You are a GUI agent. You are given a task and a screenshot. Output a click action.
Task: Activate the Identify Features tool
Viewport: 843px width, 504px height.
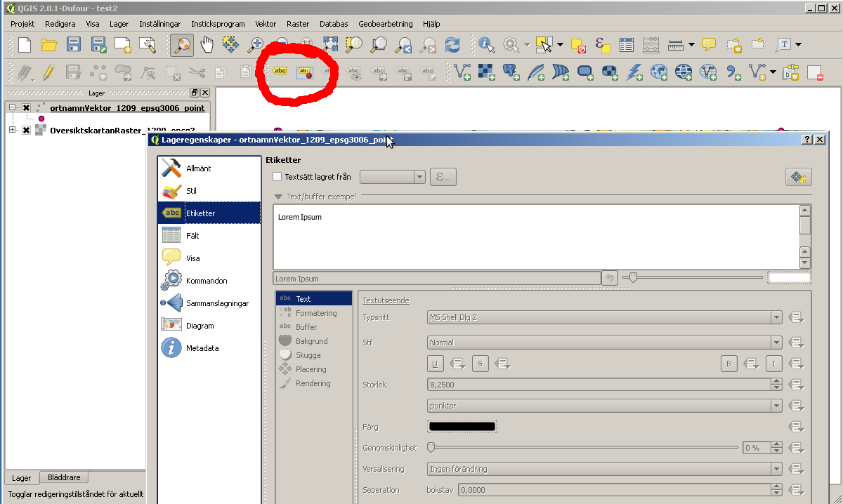tap(486, 45)
